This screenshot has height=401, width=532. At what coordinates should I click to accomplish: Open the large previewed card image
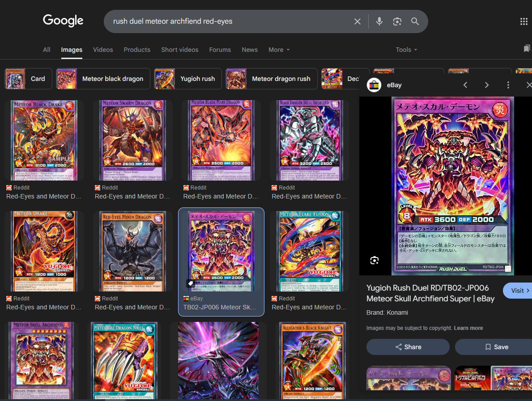453,186
